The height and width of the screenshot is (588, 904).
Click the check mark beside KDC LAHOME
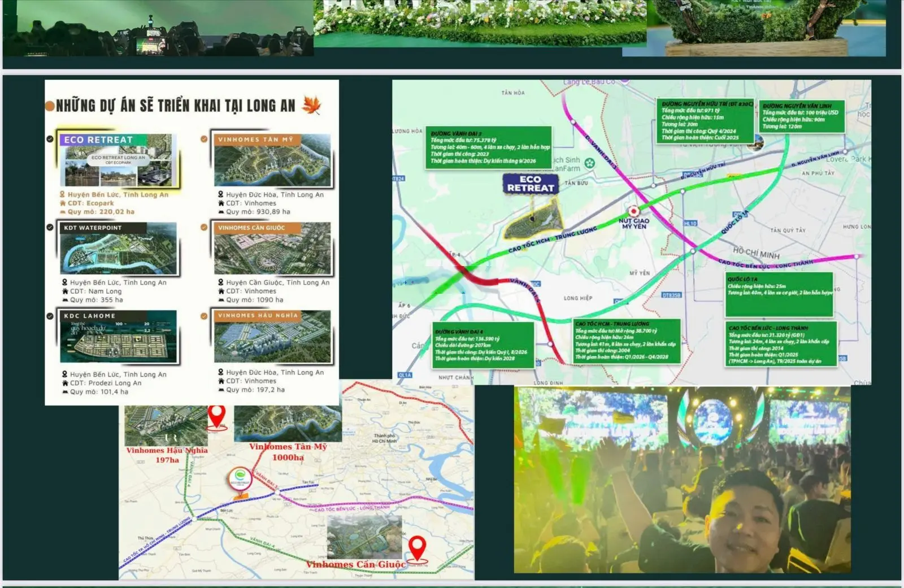(50, 316)
